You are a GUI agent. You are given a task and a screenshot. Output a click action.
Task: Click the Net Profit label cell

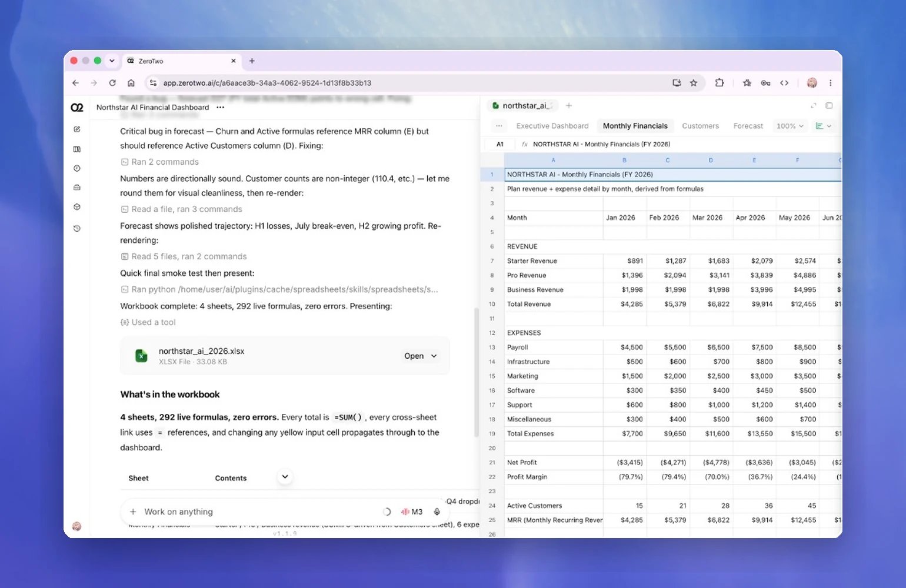click(x=554, y=462)
